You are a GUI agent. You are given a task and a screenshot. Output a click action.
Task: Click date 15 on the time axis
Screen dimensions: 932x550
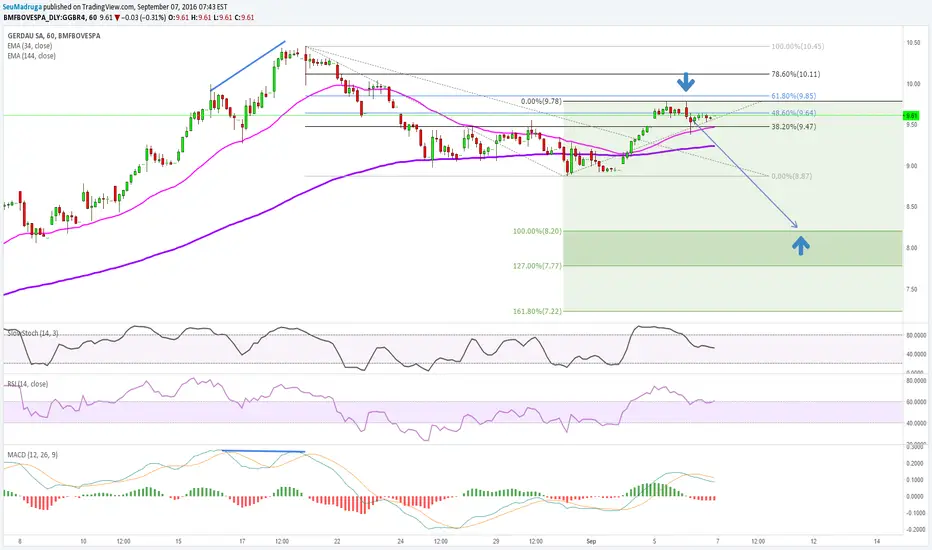[x=178, y=542]
